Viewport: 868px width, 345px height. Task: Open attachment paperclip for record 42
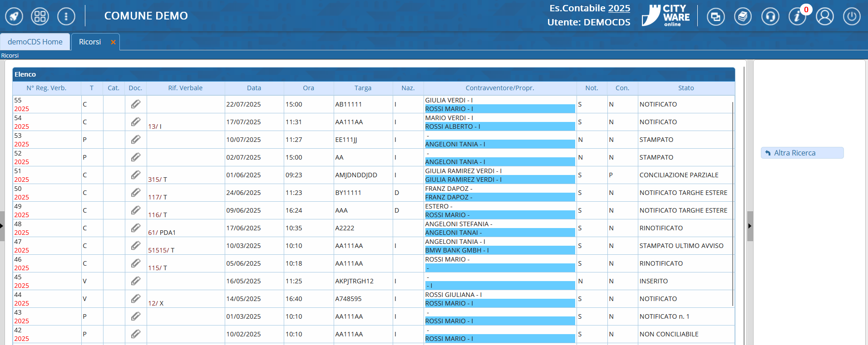136,334
